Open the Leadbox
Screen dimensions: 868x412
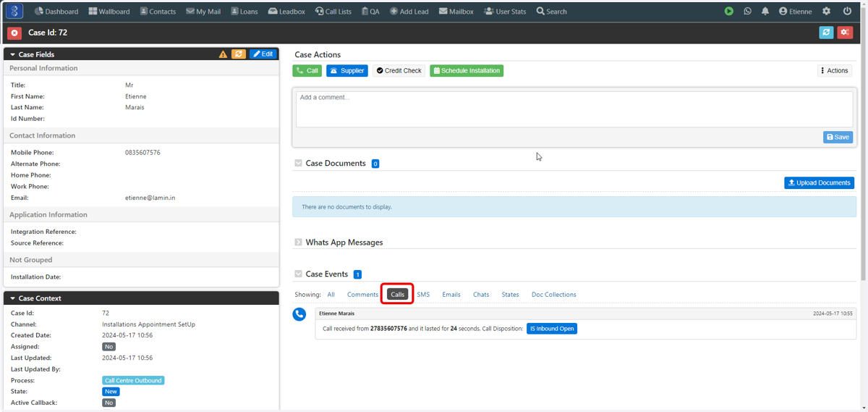pos(286,12)
